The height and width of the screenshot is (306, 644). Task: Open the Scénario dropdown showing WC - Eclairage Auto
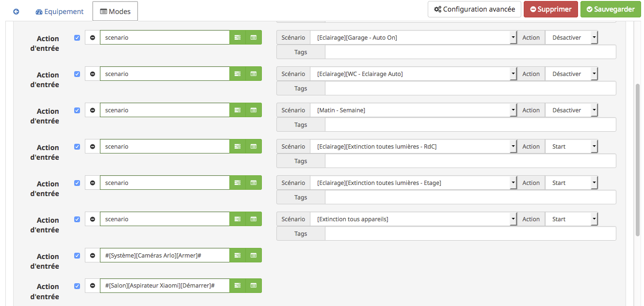point(413,74)
